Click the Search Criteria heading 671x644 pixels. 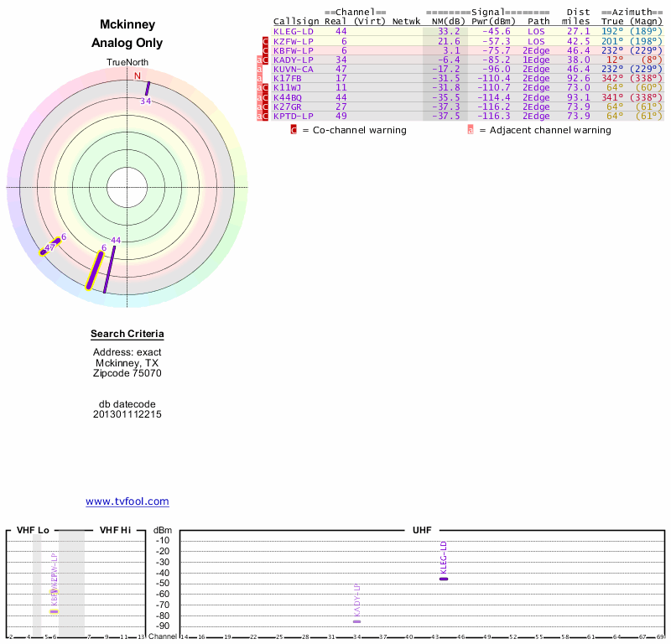127,335
